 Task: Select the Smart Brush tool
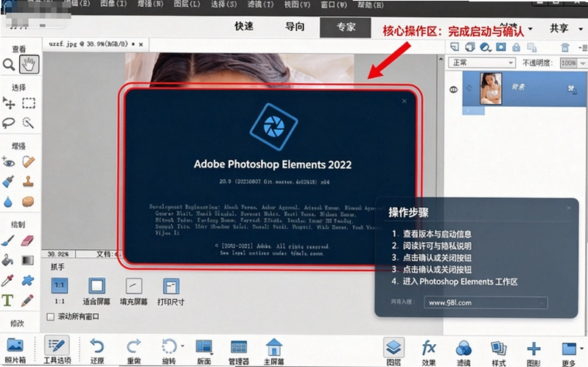pyautogui.click(x=8, y=182)
